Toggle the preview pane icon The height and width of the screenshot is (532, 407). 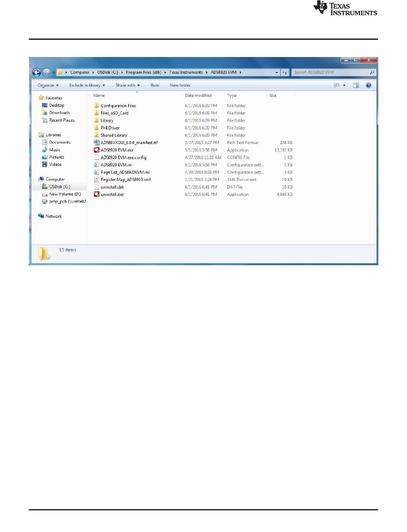pyautogui.click(x=356, y=85)
